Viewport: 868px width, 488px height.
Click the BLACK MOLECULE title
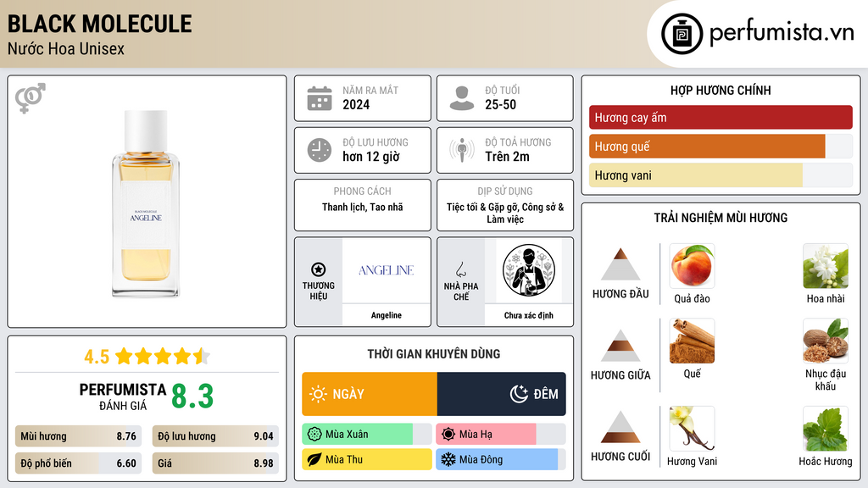100,24
